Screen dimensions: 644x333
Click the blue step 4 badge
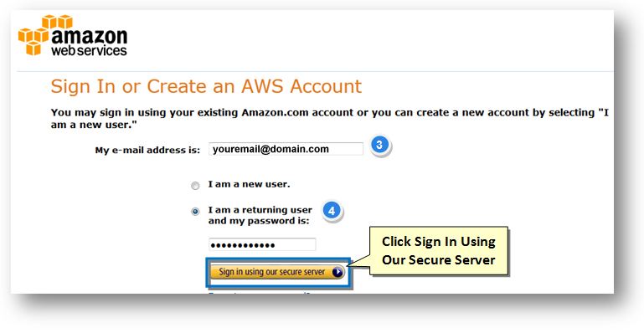(x=332, y=211)
